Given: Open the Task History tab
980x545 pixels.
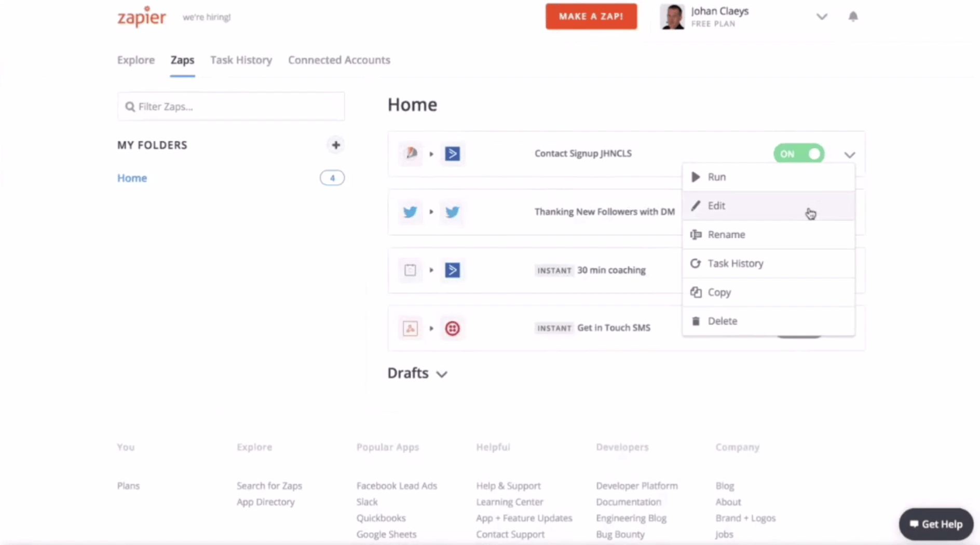Looking at the screenshot, I should tap(241, 60).
